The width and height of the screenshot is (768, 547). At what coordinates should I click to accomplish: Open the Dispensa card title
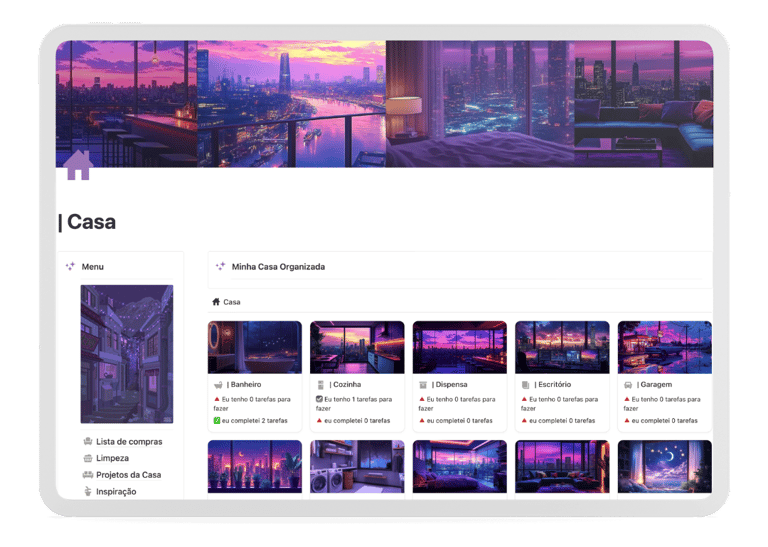pyautogui.click(x=450, y=384)
